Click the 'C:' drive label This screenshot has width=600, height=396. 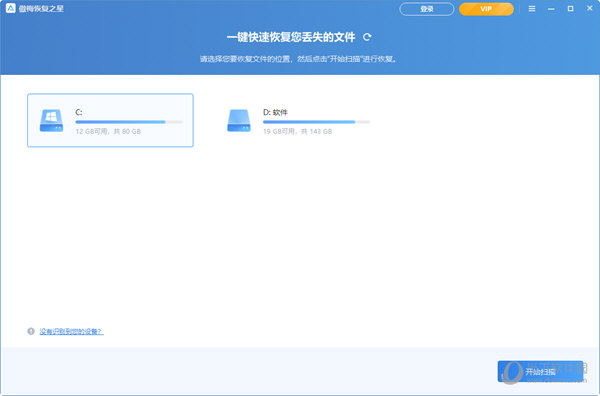pyautogui.click(x=79, y=112)
